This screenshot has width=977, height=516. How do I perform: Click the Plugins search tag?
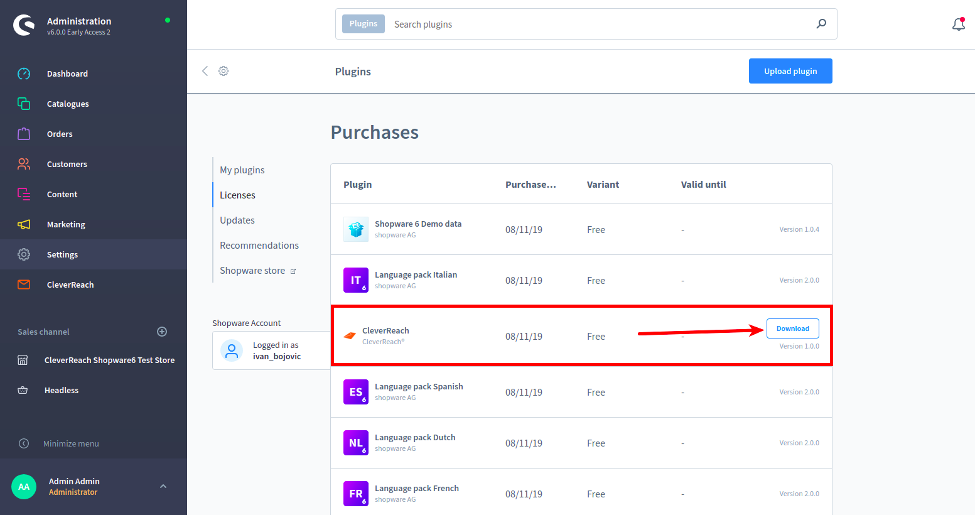coord(363,24)
